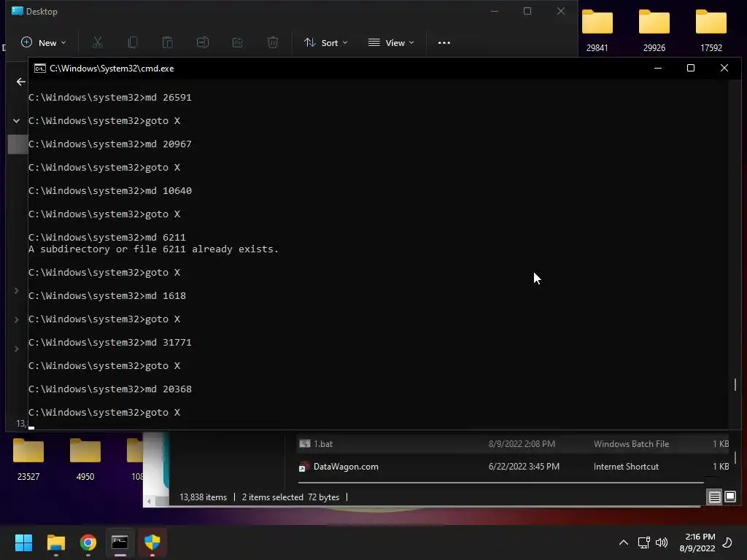Open the clock and date flyout
The height and width of the screenshot is (560, 747).
pyautogui.click(x=697, y=542)
